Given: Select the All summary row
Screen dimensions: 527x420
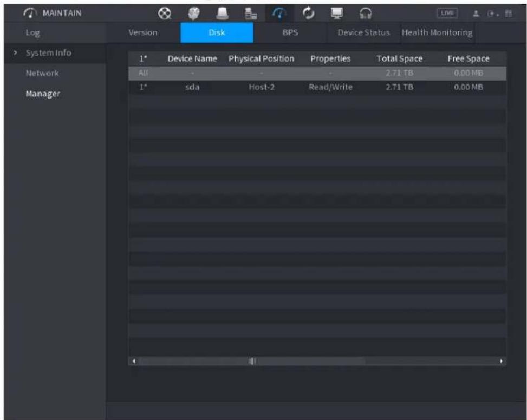Looking at the screenshot, I should pos(317,73).
